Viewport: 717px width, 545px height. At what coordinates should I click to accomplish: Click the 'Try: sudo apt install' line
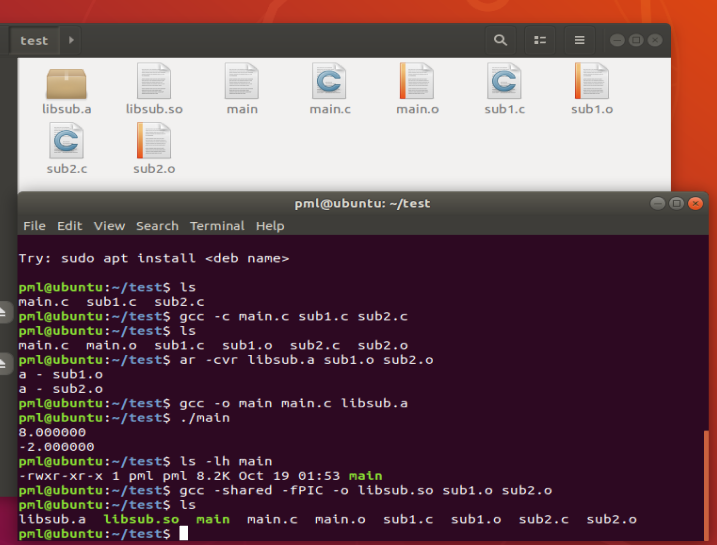point(154,258)
